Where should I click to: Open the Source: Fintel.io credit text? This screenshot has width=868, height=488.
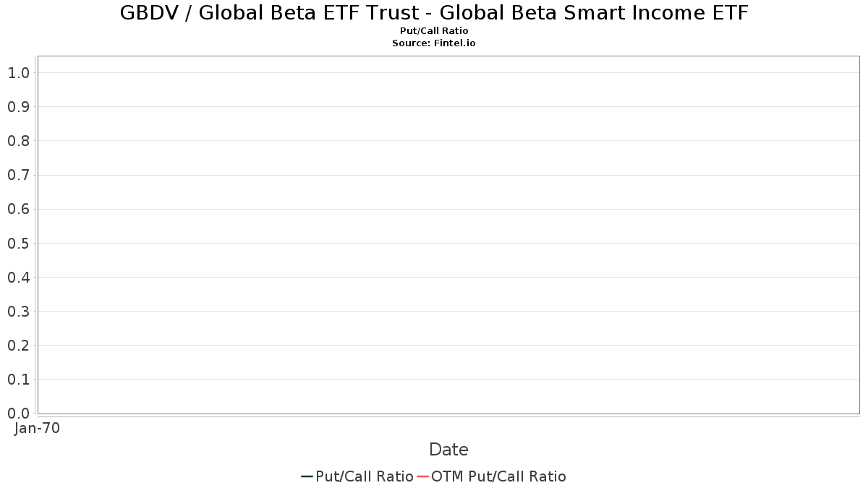tap(434, 43)
